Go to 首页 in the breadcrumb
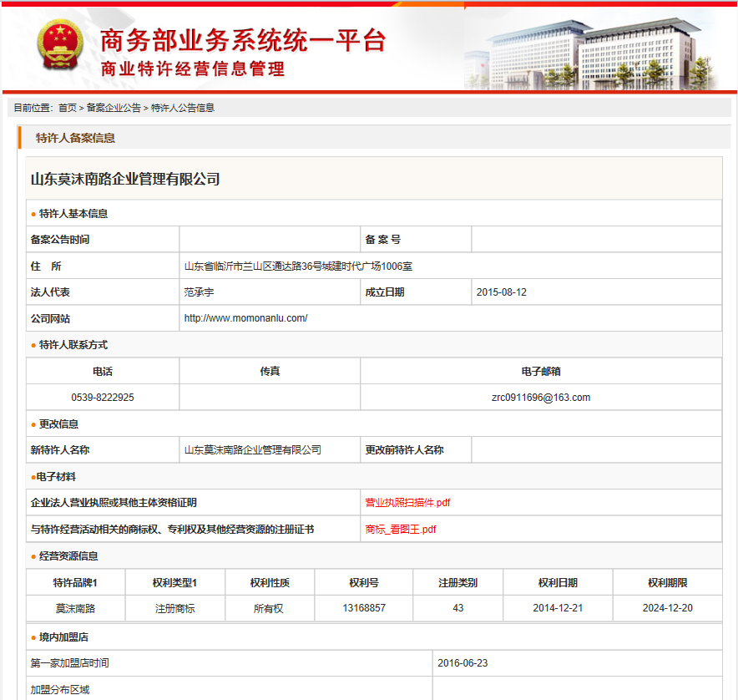 point(67,108)
